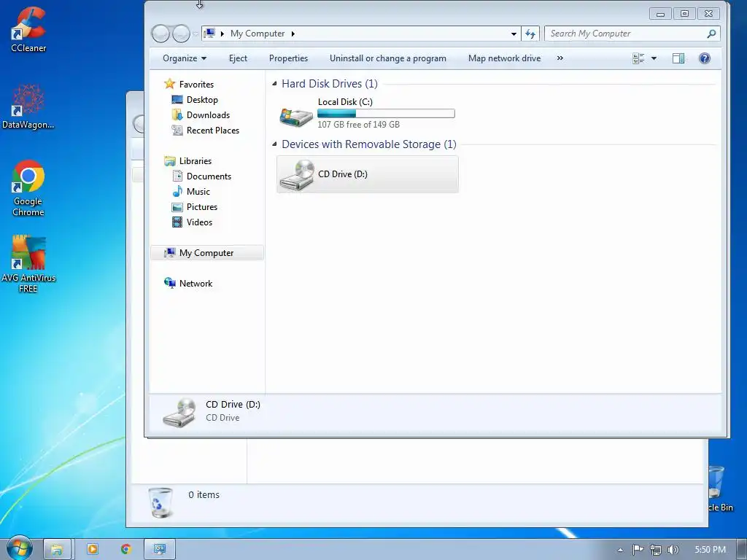Click the Back navigation arrow
747x560 pixels.
[160, 34]
